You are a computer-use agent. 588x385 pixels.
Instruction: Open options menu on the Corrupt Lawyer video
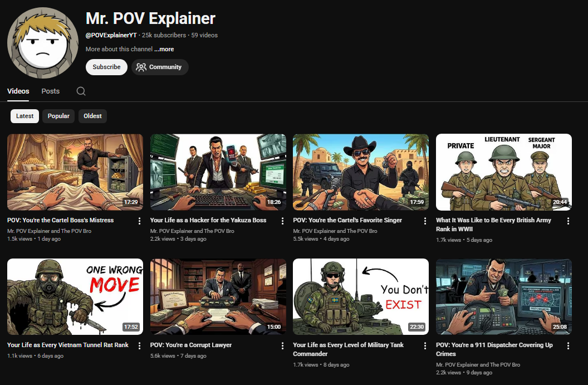(x=282, y=345)
